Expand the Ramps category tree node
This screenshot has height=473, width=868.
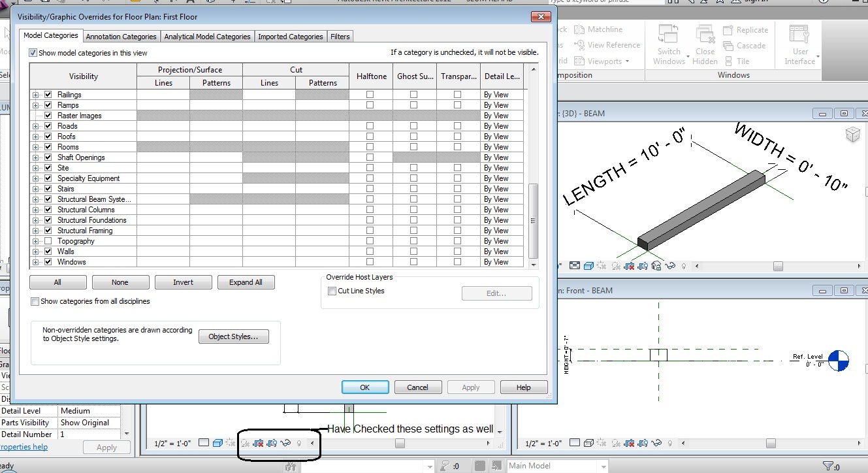pos(36,105)
